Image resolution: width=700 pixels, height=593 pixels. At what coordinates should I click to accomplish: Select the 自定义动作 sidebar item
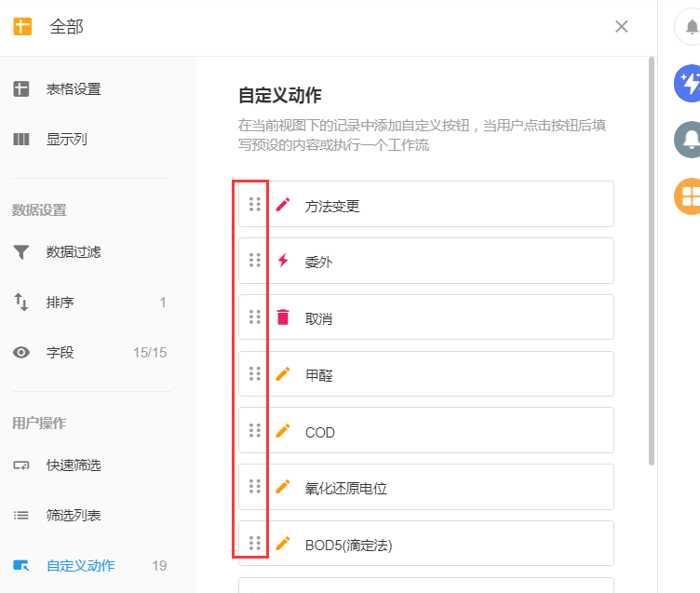tap(81, 565)
